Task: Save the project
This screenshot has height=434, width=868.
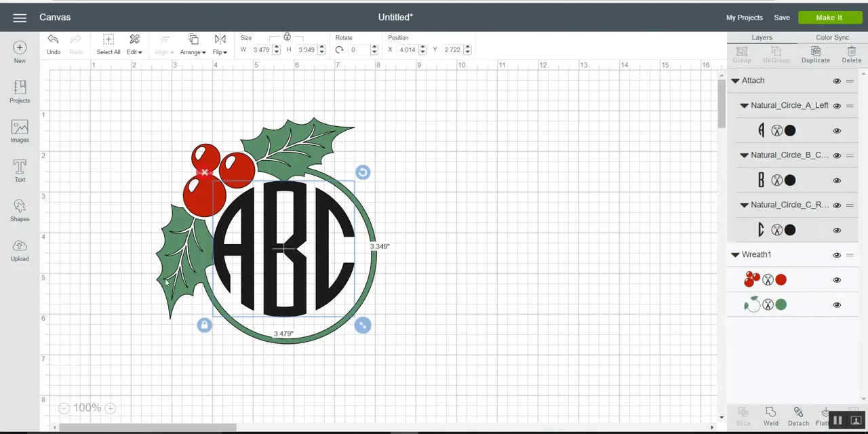Action: [x=782, y=18]
